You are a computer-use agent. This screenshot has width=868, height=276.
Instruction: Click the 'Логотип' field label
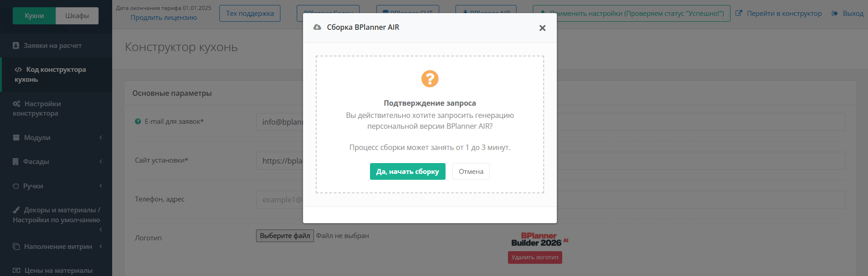pyautogui.click(x=148, y=238)
